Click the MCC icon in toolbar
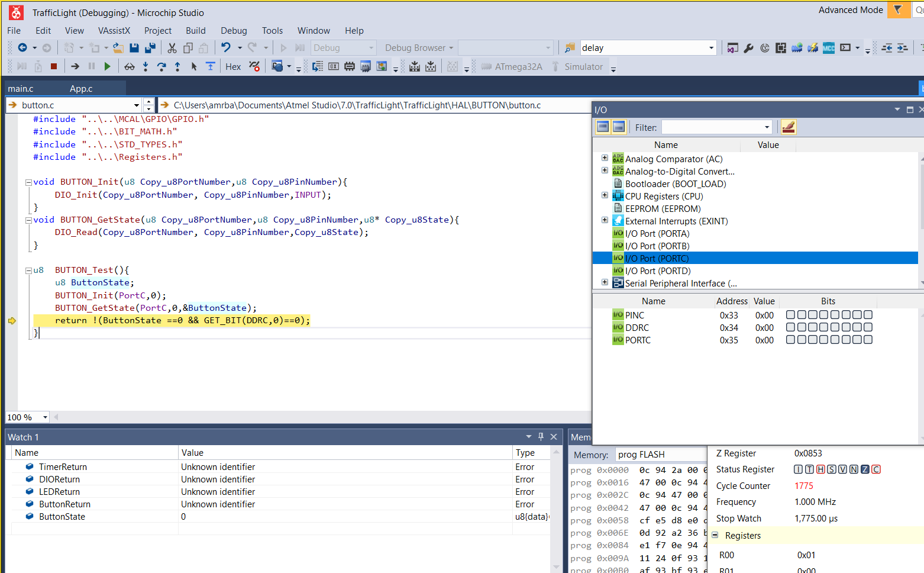The height and width of the screenshot is (573, 924). click(829, 48)
